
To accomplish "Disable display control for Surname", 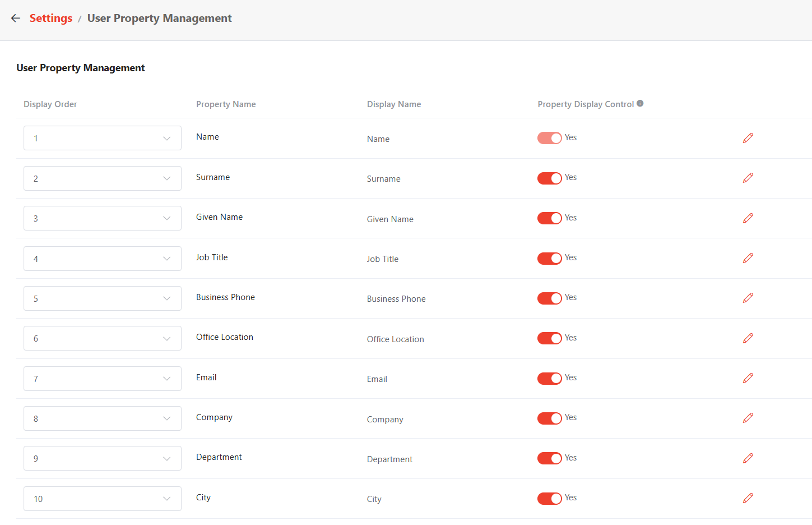I will (550, 178).
